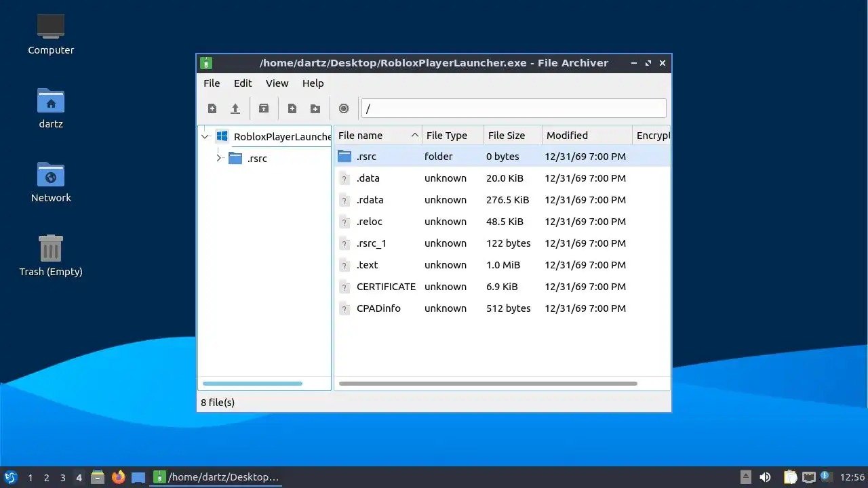The image size is (868, 488).
Task: Click the Windows logo icon in the tree
Action: [222, 136]
